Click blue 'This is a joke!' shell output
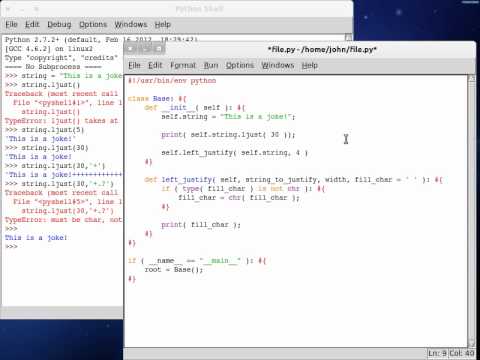Viewport: 480px width, 360px height. pyautogui.click(x=36, y=238)
